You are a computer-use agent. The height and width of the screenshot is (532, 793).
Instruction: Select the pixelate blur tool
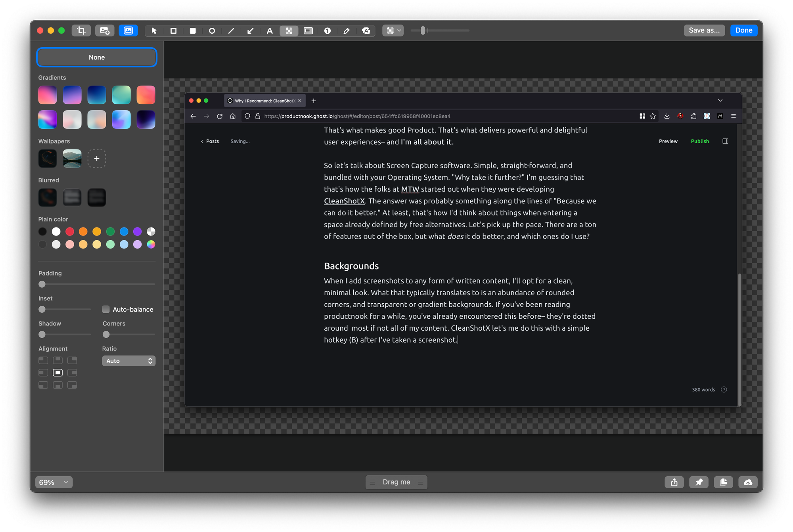[289, 31]
